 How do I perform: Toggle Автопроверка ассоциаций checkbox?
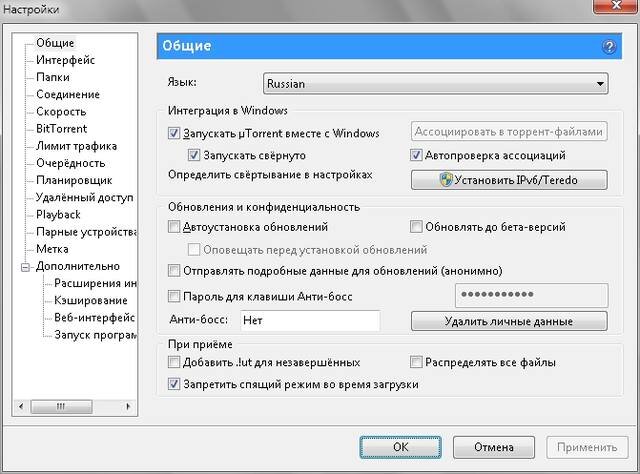[x=416, y=155]
